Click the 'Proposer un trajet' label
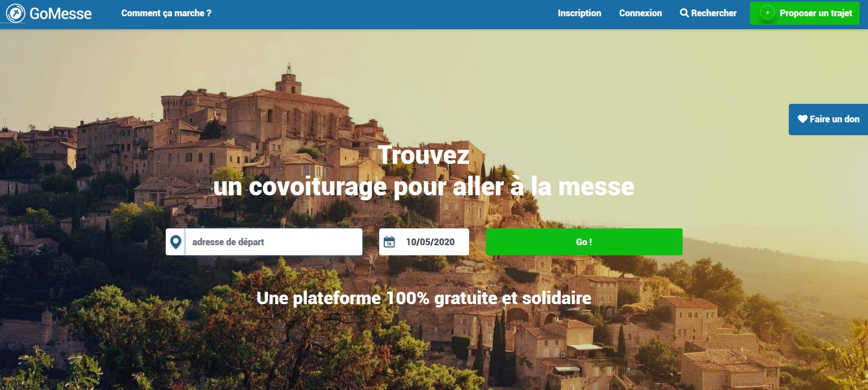 point(816,13)
